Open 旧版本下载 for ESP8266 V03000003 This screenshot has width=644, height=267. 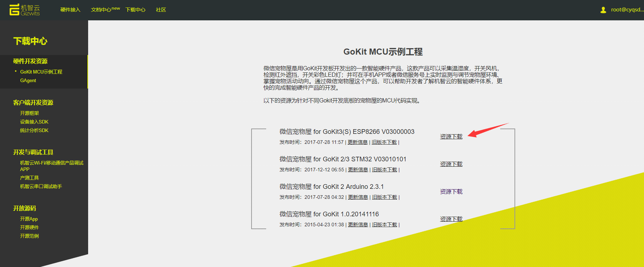[384, 142]
